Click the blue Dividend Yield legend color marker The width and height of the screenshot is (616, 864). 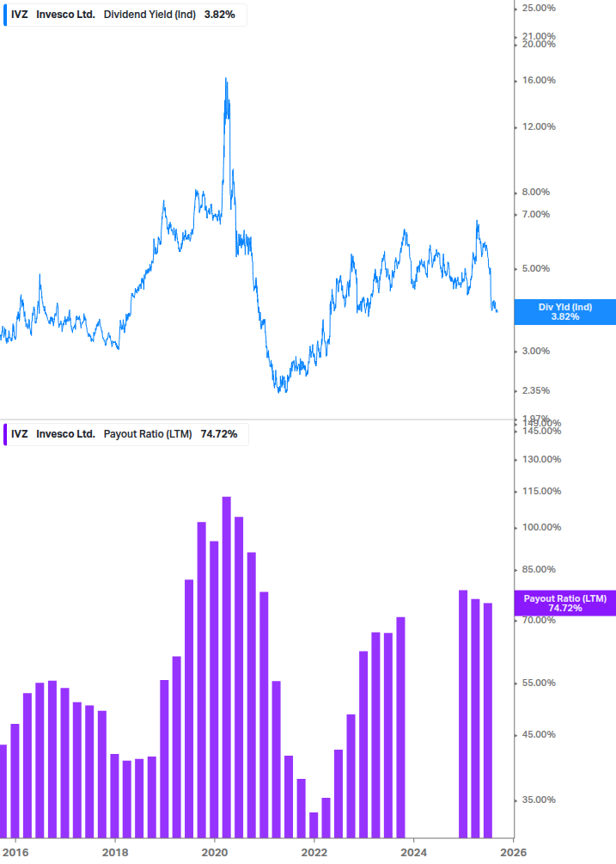[x=5, y=15]
